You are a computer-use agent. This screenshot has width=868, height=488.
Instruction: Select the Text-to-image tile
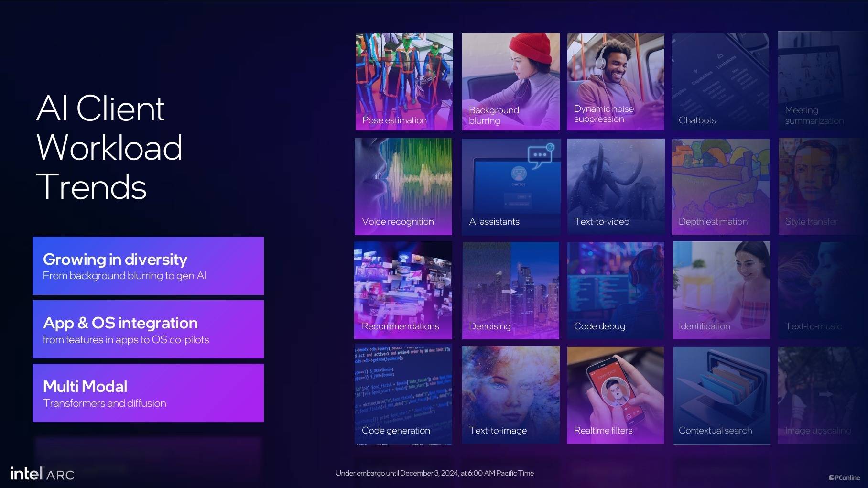(510, 395)
